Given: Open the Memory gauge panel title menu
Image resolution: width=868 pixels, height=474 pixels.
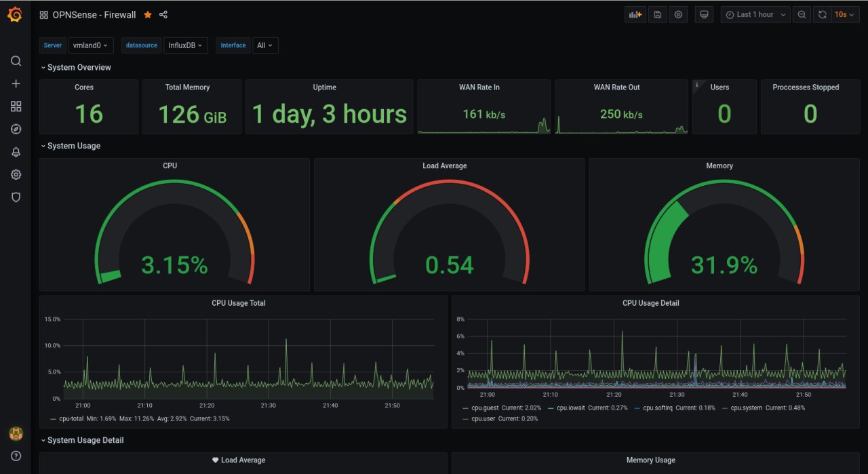Looking at the screenshot, I should coord(719,165).
